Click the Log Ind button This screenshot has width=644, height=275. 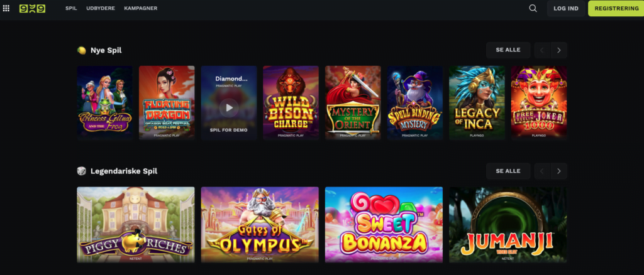point(565,8)
